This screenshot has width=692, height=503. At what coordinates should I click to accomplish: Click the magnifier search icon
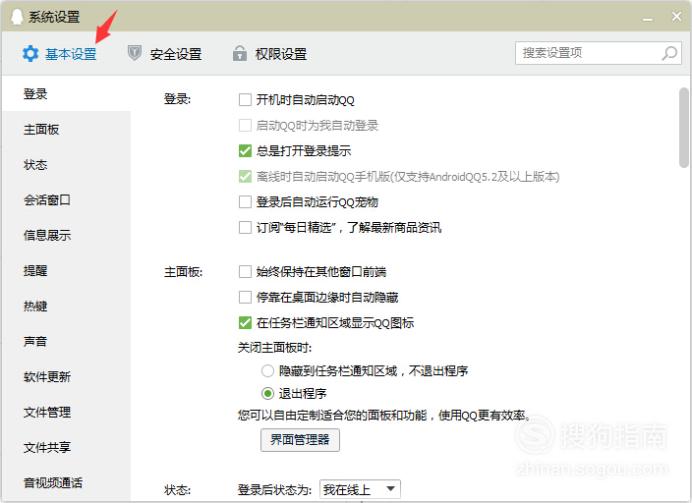(x=669, y=53)
